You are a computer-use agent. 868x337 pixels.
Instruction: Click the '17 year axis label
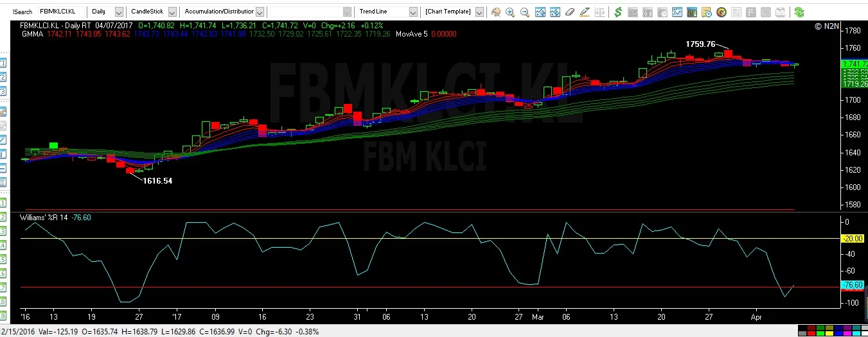point(177,316)
